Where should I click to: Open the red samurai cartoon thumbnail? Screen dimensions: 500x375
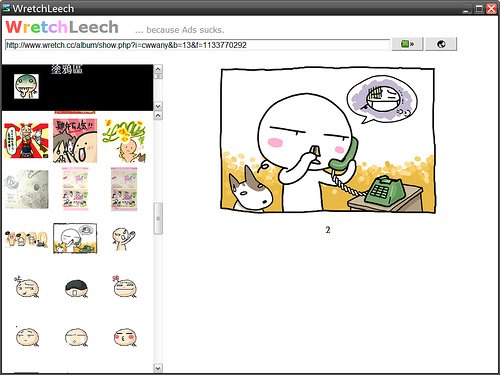click(x=26, y=140)
